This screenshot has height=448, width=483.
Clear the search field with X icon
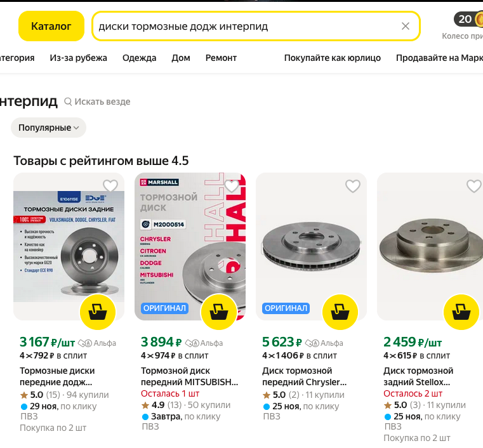(406, 27)
